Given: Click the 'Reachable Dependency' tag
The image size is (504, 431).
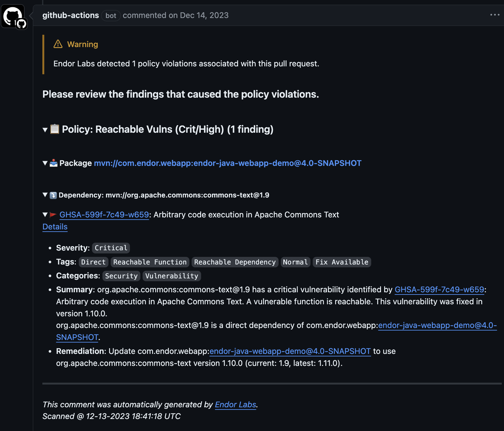Looking at the screenshot, I should 235,262.
